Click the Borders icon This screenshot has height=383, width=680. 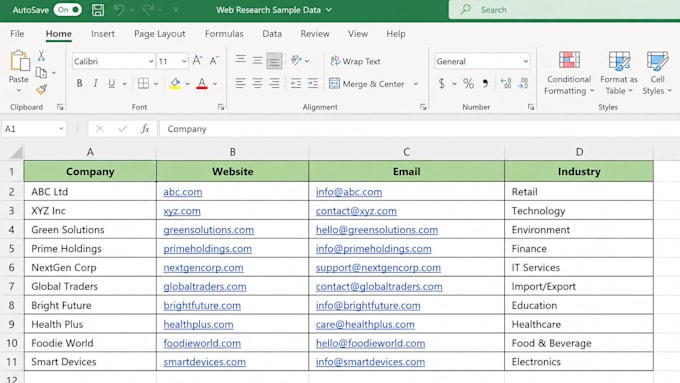(143, 83)
